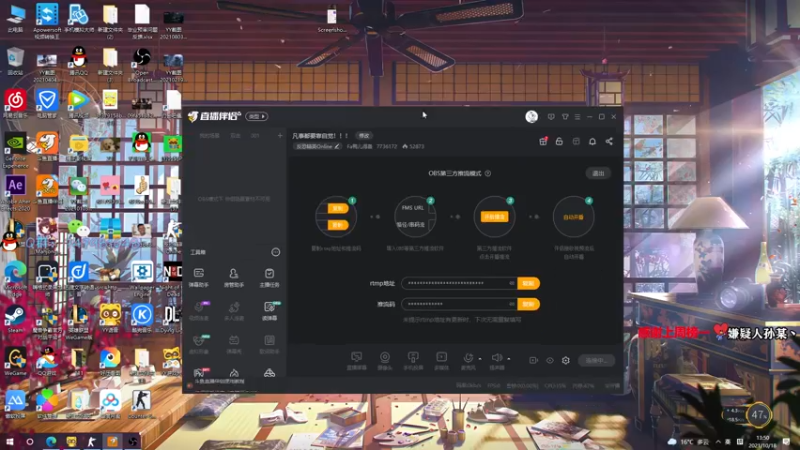Open the Windows Start menu
Viewport: 800px width, 450px height.
coord(9,441)
